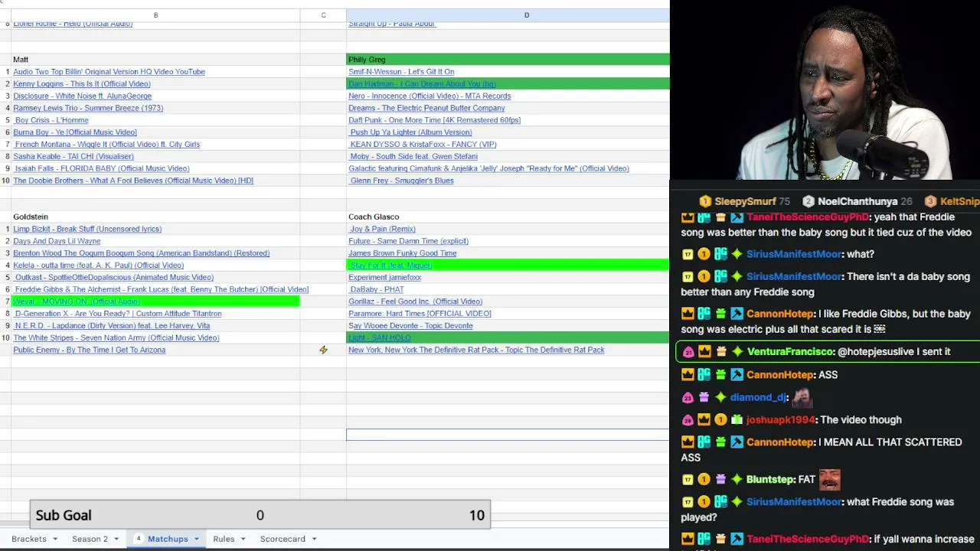Open the Season 2 sheet tab dropdown arrow
The image size is (980, 551).
click(116, 539)
